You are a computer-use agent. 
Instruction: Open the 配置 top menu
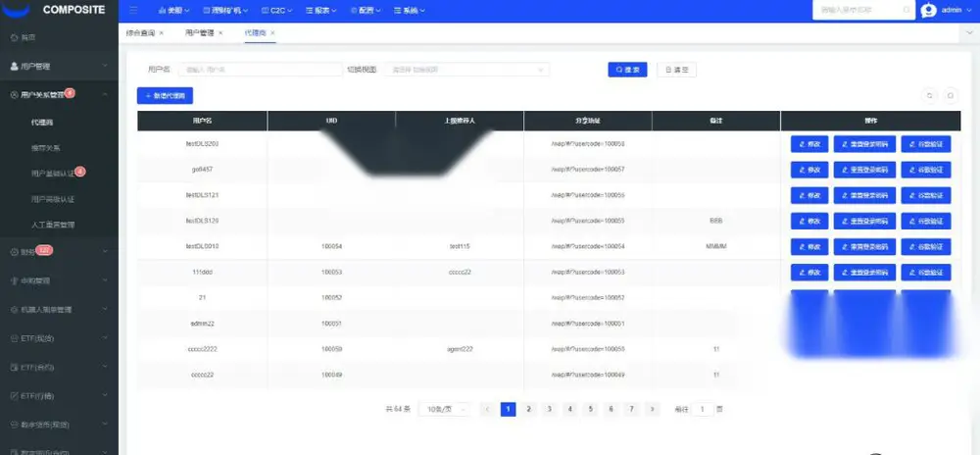366,10
